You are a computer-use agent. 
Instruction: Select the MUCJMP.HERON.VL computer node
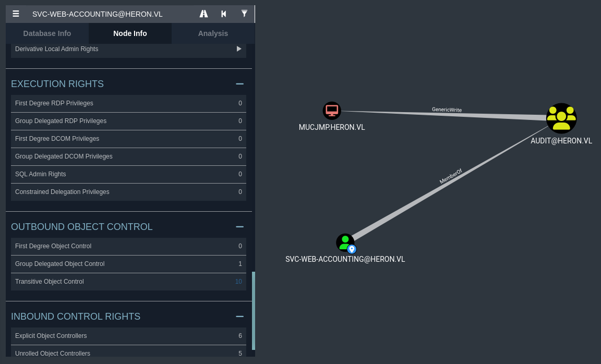(x=332, y=111)
